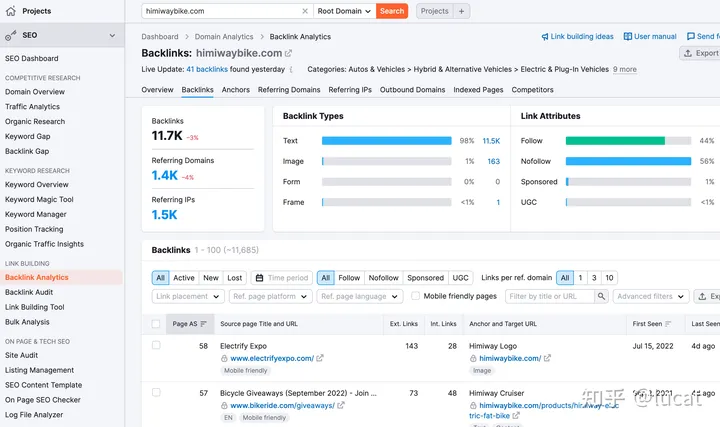Screen dimensions: 720x427
Task: Click lock icon before www.bikeride.com/giveaways/
Action: tap(224, 405)
